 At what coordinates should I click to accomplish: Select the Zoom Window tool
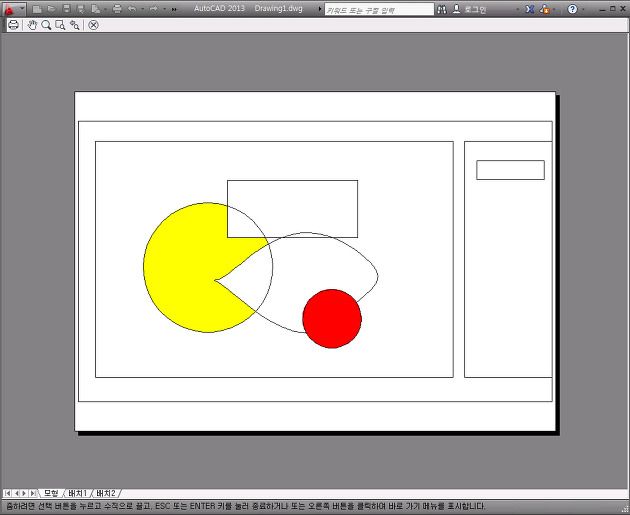60,25
